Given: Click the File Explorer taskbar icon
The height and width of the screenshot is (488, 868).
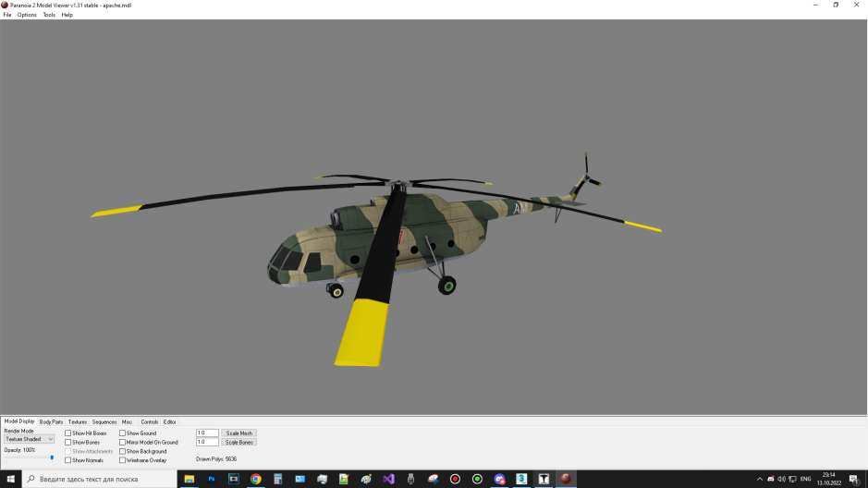Looking at the screenshot, I should (189, 479).
